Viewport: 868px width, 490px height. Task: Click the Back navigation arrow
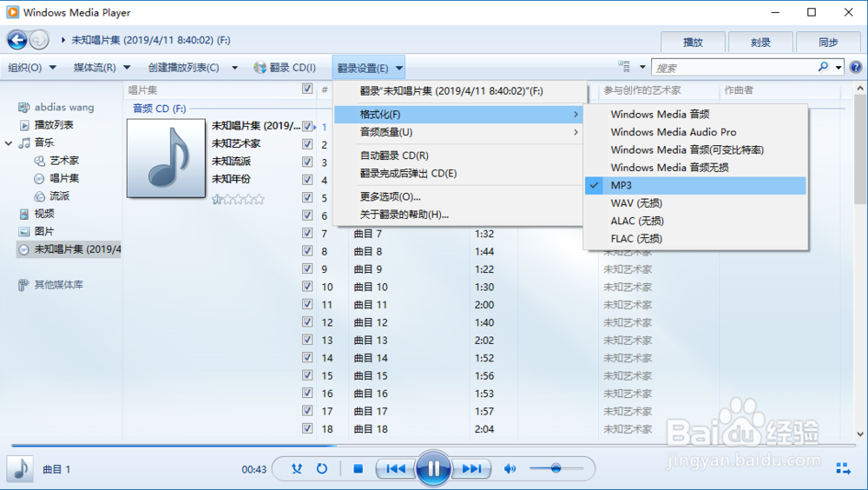point(17,40)
